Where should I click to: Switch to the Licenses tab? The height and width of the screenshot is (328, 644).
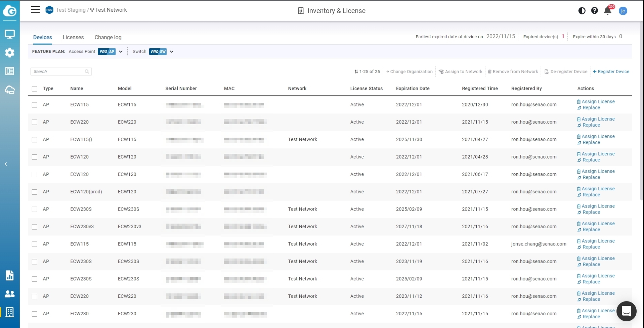coord(73,37)
